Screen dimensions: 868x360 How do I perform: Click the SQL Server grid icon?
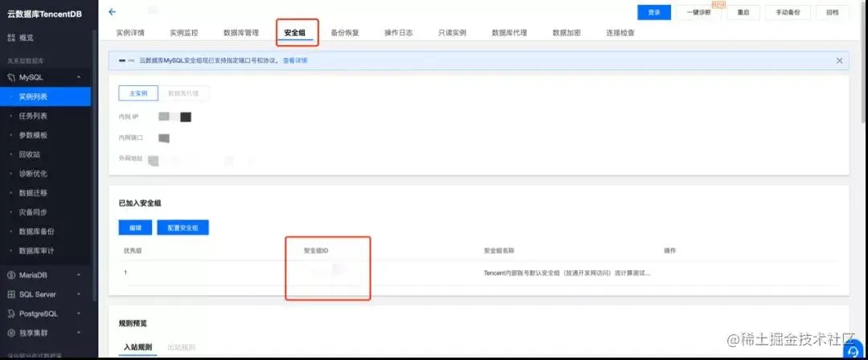click(x=11, y=294)
